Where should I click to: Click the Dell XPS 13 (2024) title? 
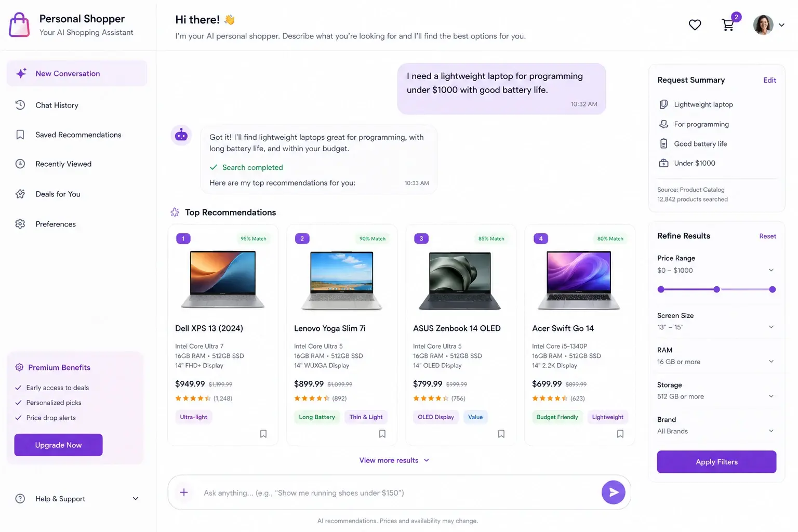[x=209, y=328]
